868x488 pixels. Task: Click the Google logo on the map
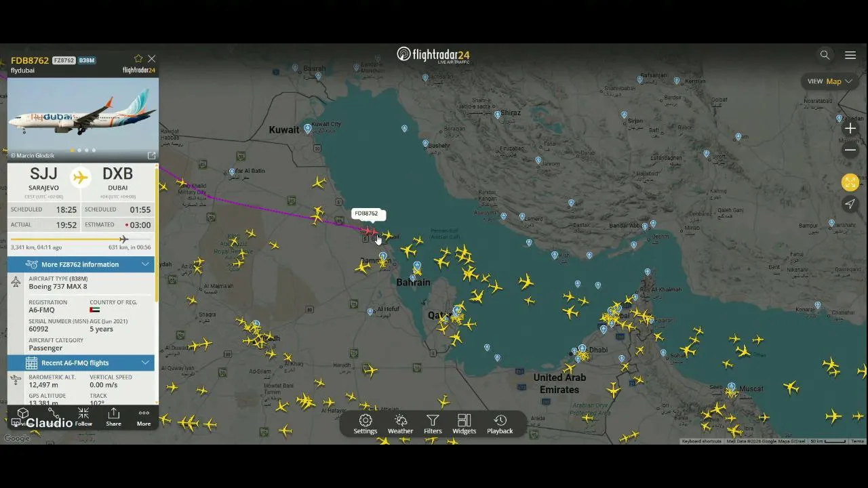(x=17, y=439)
